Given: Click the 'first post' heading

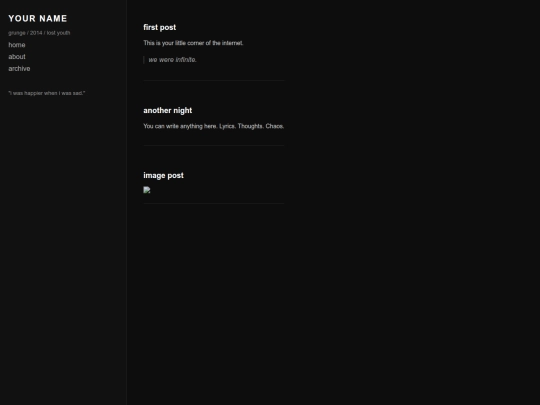Looking at the screenshot, I should click(x=159, y=27).
